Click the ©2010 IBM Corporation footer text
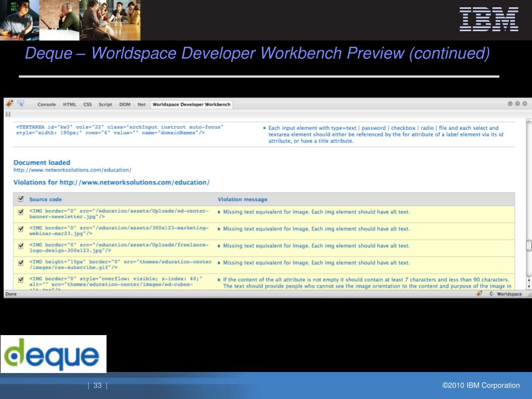 pyautogui.click(x=481, y=385)
